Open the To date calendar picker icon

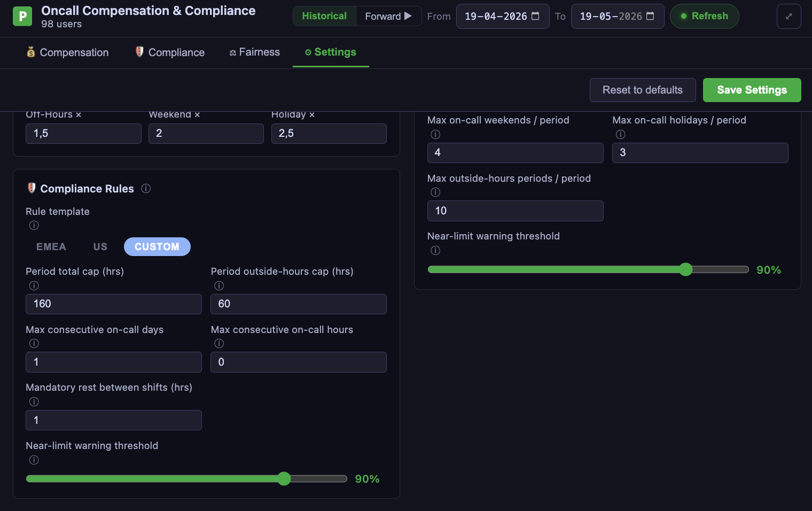coord(650,16)
